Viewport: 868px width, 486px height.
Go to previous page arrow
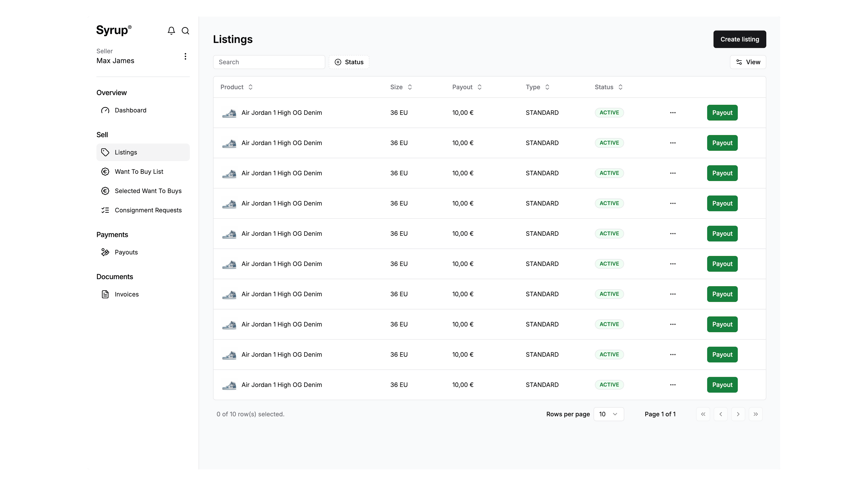click(x=720, y=414)
